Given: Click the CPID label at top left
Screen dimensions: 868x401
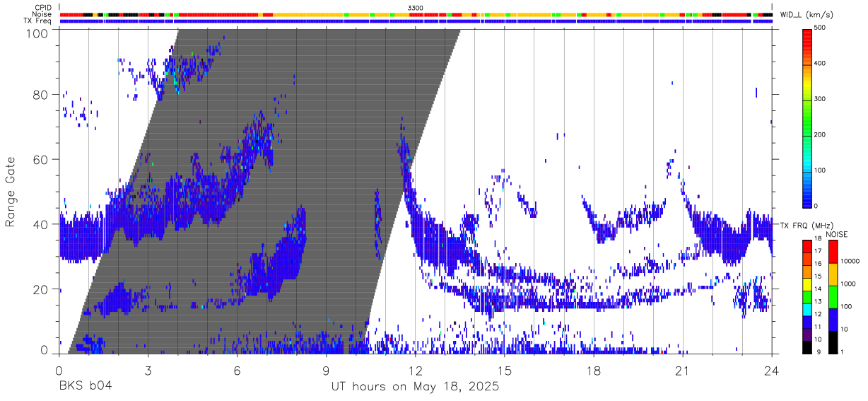Looking at the screenshot, I should (x=43, y=7).
